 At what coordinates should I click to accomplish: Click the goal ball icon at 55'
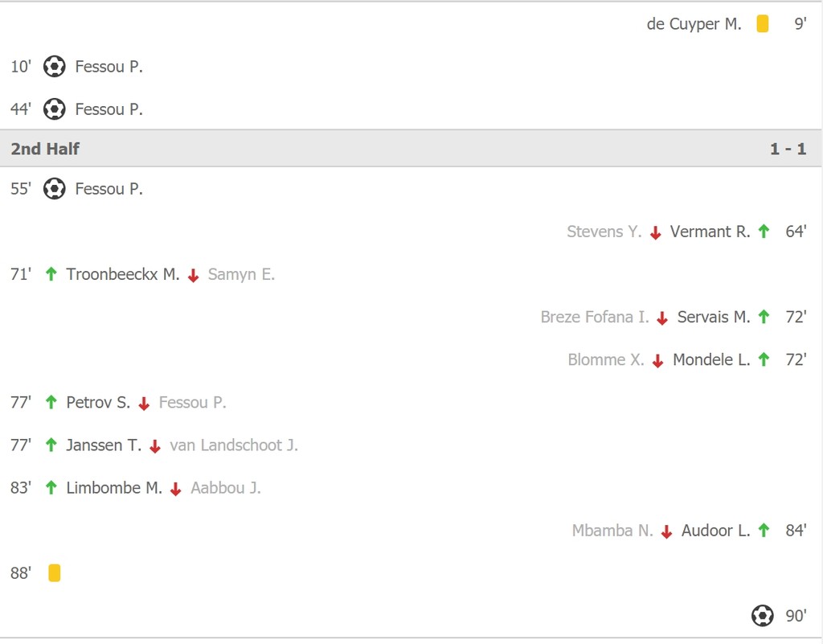54,189
